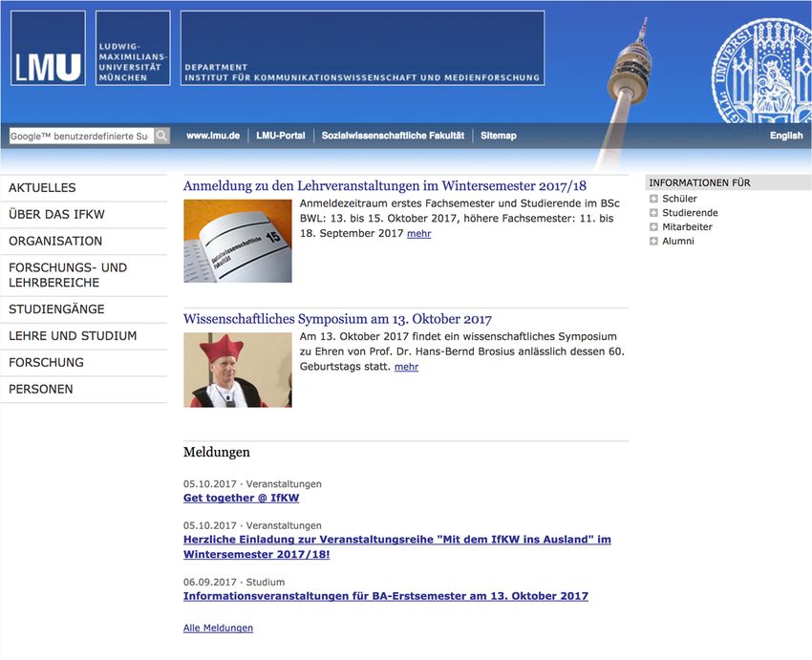812x660 pixels.
Task: Open the AKTUELLES menu item
Action: click(x=42, y=188)
